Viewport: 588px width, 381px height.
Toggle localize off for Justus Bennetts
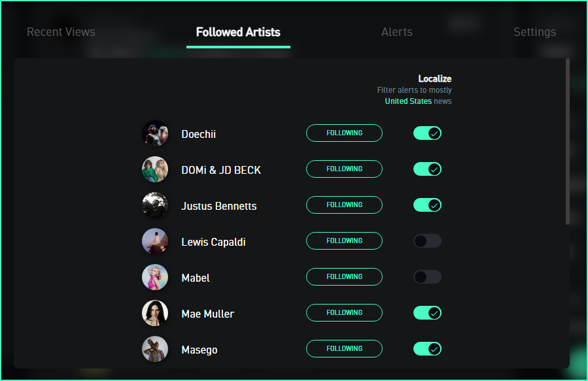[428, 205]
